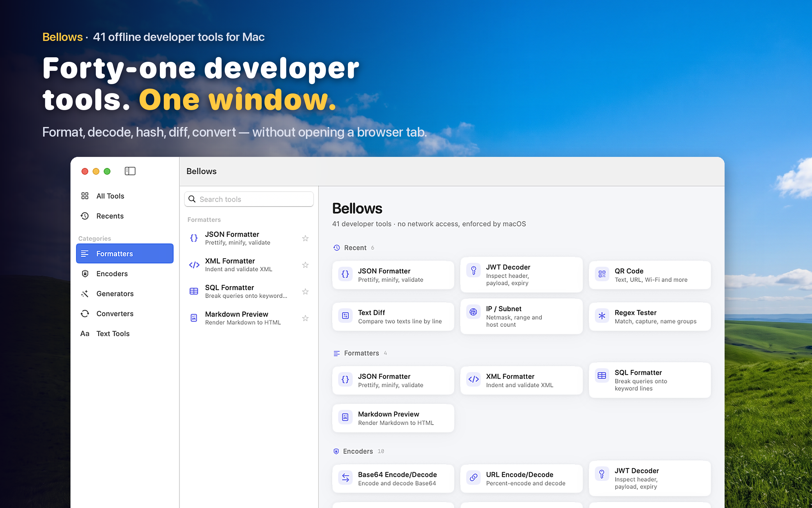Click the yellow minimize window button

(x=96, y=171)
